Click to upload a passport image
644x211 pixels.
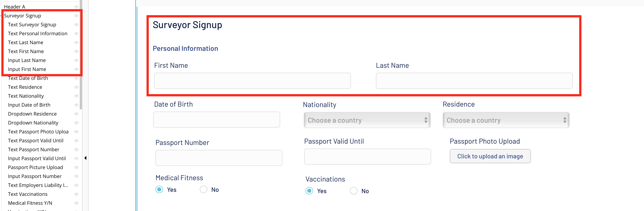coord(490,156)
